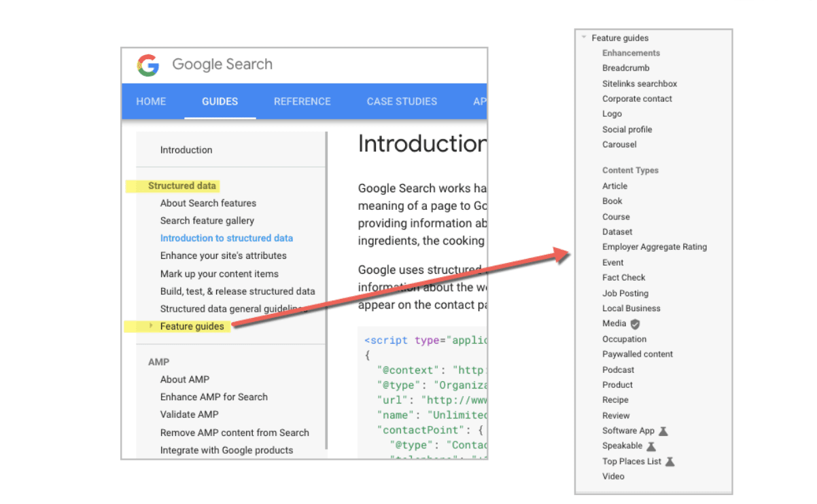Click the flask icon beside Speakable
Viewport: 817px width, 504px height.
click(651, 446)
